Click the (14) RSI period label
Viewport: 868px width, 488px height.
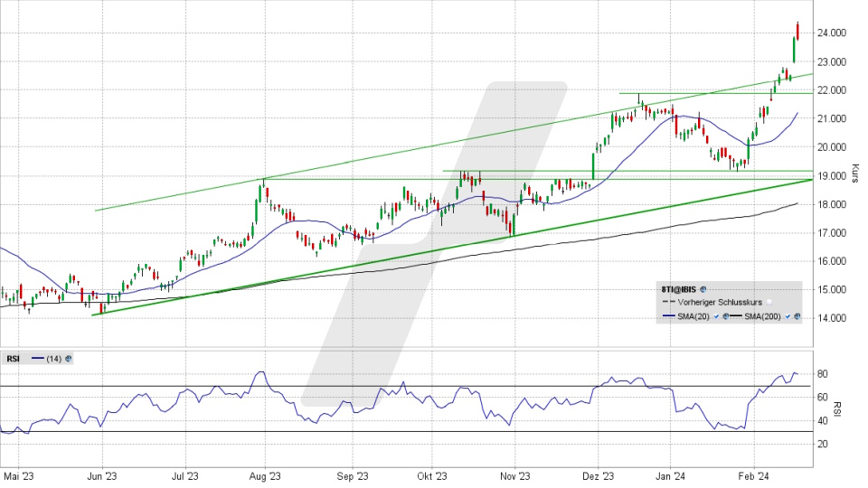pyautogui.click(x=53, y=359)
